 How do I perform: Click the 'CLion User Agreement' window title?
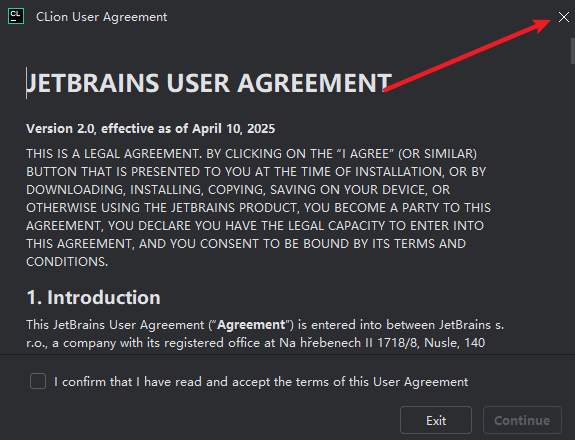tap(102, 17)
